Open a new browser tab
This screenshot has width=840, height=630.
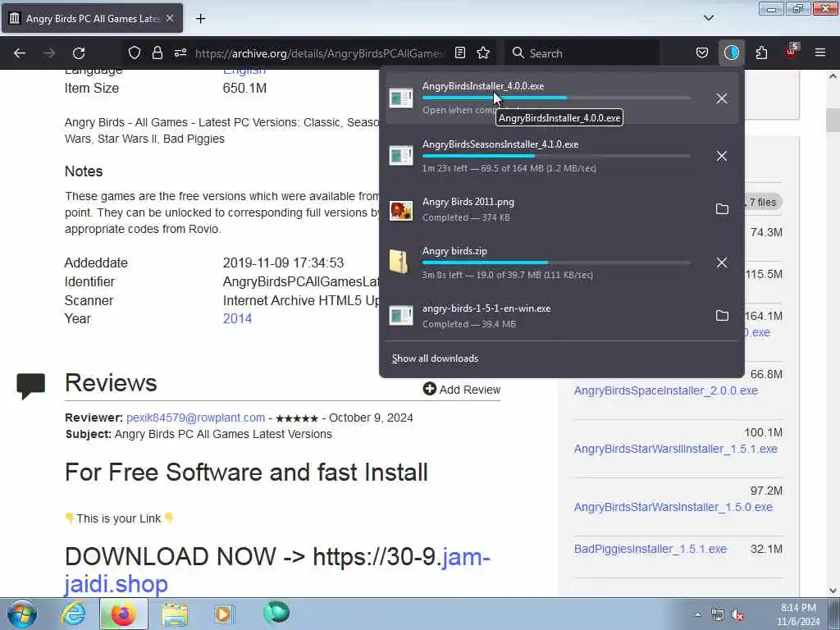[200, 19]
